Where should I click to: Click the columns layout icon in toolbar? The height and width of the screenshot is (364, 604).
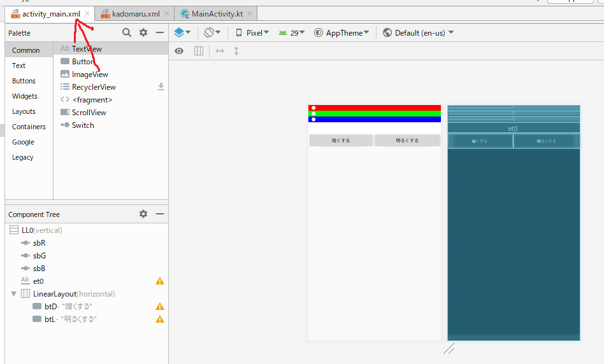coord(199,51)
